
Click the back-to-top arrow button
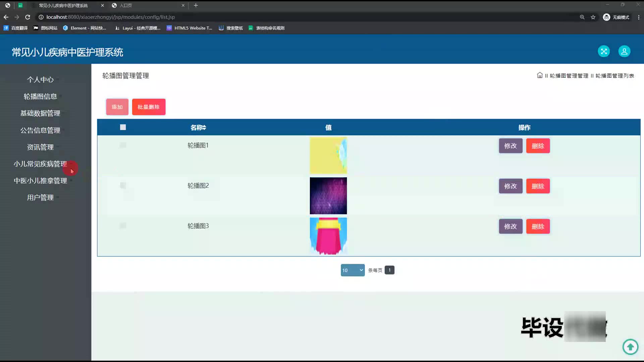[x=630, y=347]
